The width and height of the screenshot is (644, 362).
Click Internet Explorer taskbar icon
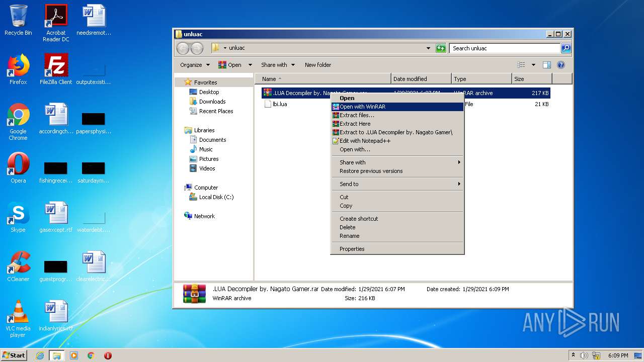click(40, 355)
